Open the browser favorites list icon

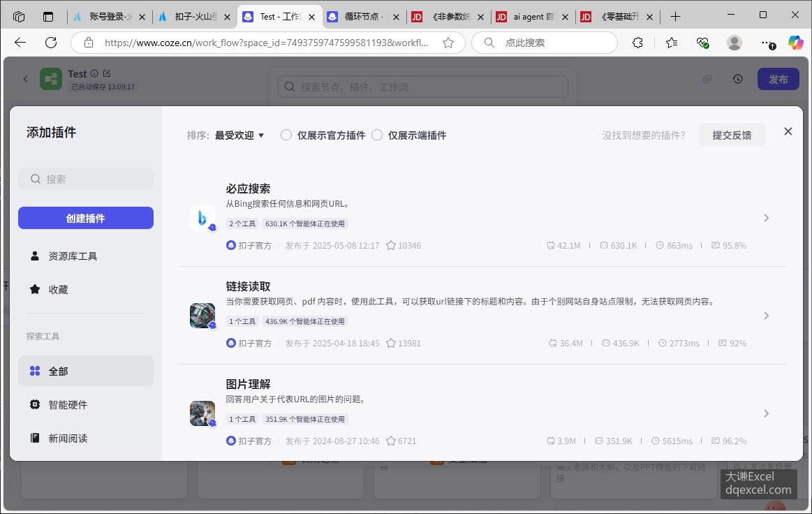point(672,43)
